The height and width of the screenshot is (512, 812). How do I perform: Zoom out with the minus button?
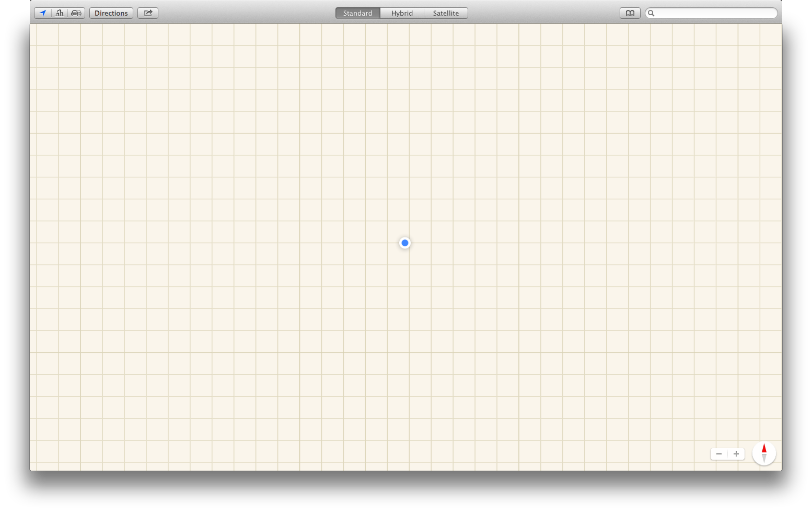719,454
